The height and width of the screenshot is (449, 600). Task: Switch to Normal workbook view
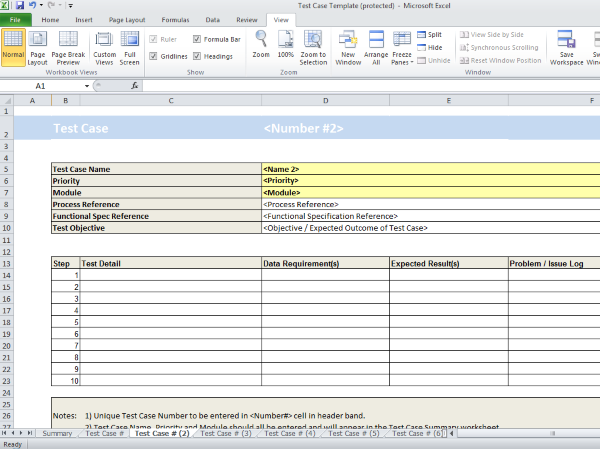tap(13, 47)
